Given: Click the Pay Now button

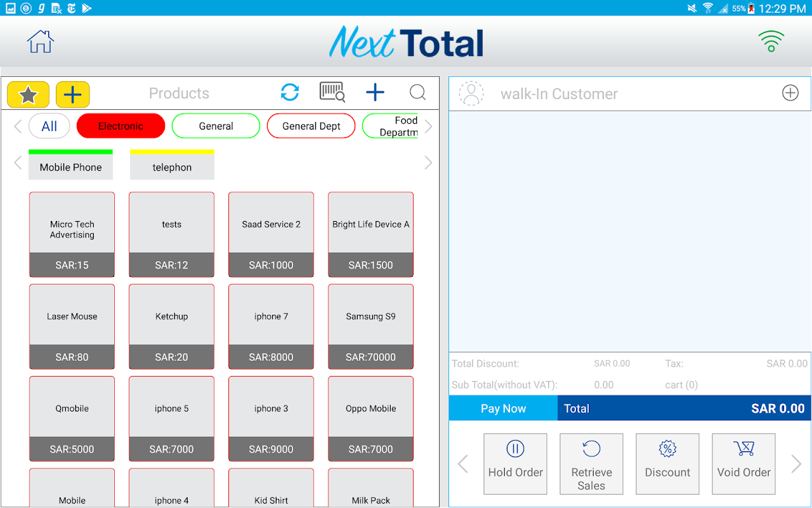Looking at the screenshot, I should 503,408.
